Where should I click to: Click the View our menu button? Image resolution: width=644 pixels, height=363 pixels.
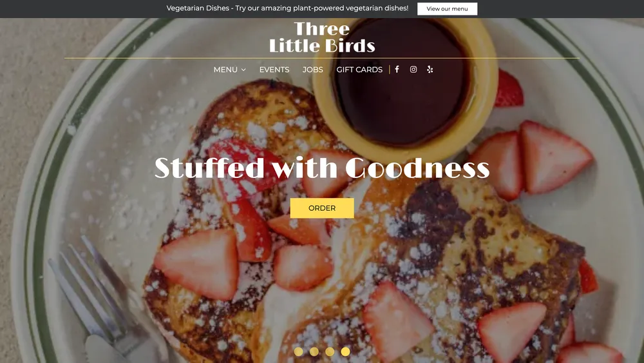pos(448,8)
